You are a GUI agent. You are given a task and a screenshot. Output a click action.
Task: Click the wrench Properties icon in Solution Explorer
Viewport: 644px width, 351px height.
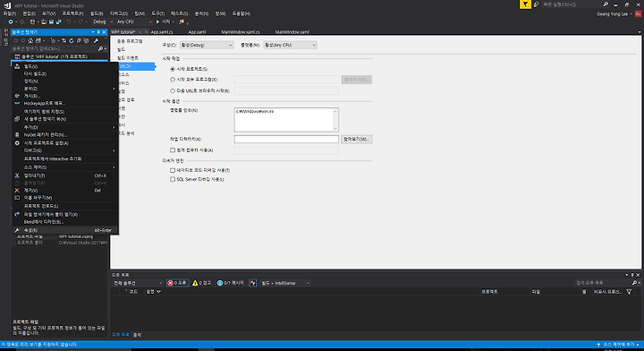coord(96,40)
